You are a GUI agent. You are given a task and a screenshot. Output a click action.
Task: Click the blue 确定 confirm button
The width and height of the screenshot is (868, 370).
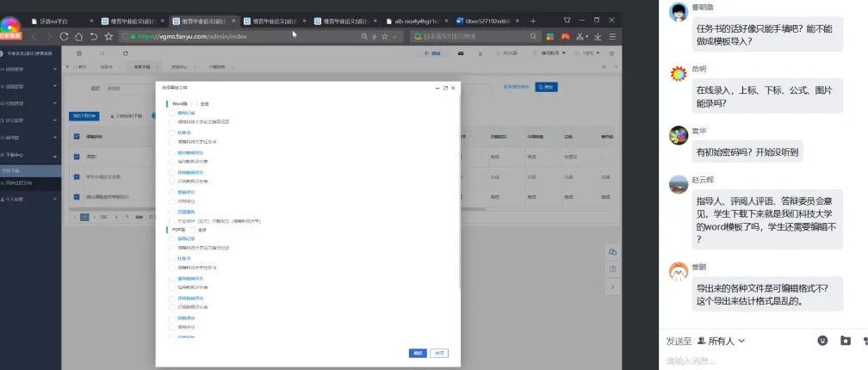click(x=418, y=353)
